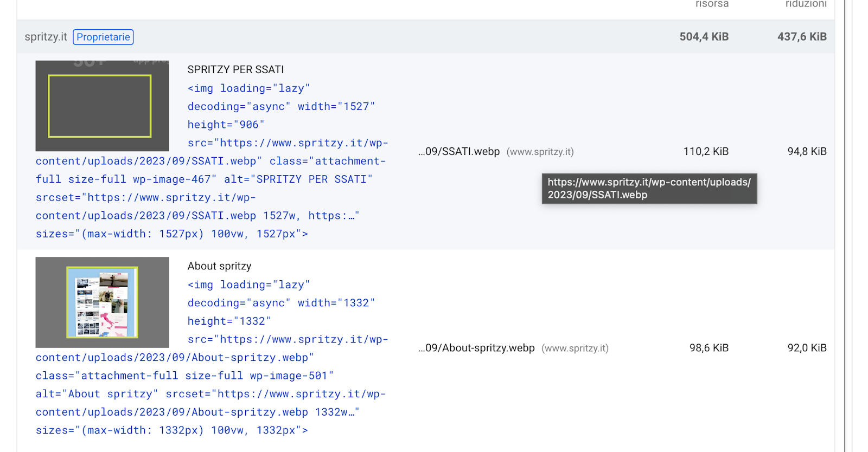The width and height of the screenshot is (868, 452).
Task: Click the (www.spritzy.it) host beside SSATI.webp
Action: pos(540,152)
